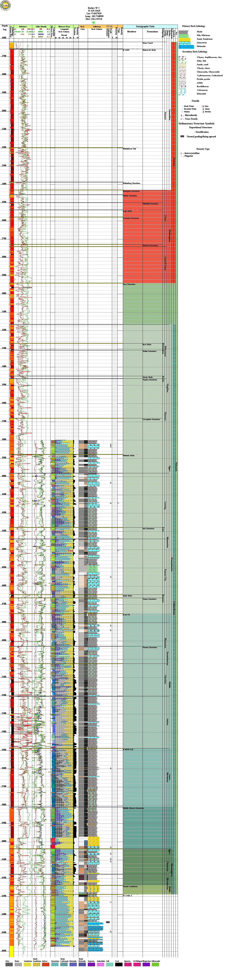Image resolution: width=228 pixels, height=980 pixels.
Task: Click the Winfield Limestone formation label
Action: click(150, 204)
